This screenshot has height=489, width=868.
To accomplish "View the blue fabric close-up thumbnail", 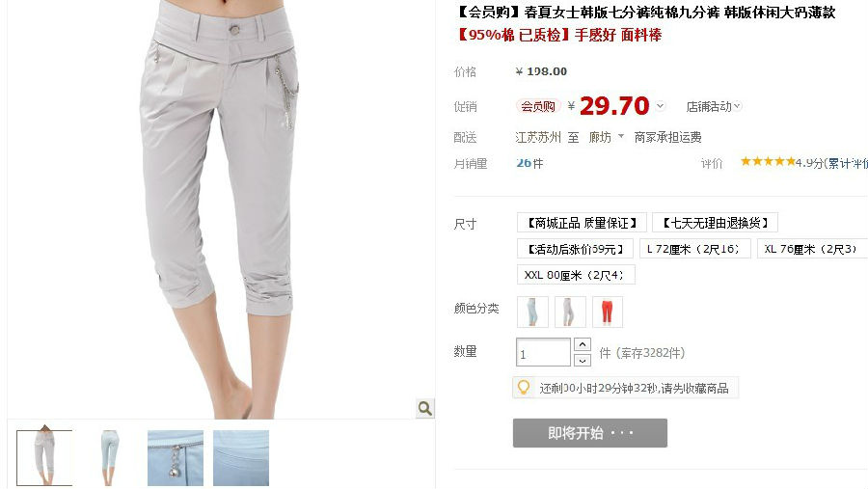I will (241, 458).
